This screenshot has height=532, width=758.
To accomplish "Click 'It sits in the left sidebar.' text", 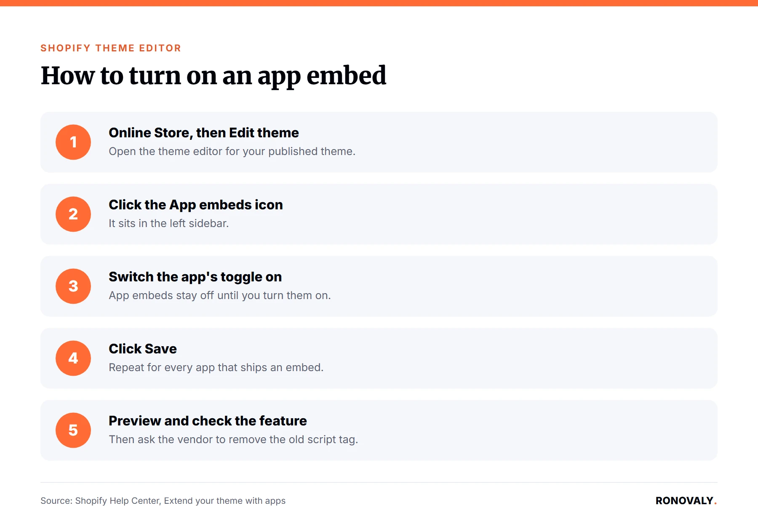I will coord(168,223).
